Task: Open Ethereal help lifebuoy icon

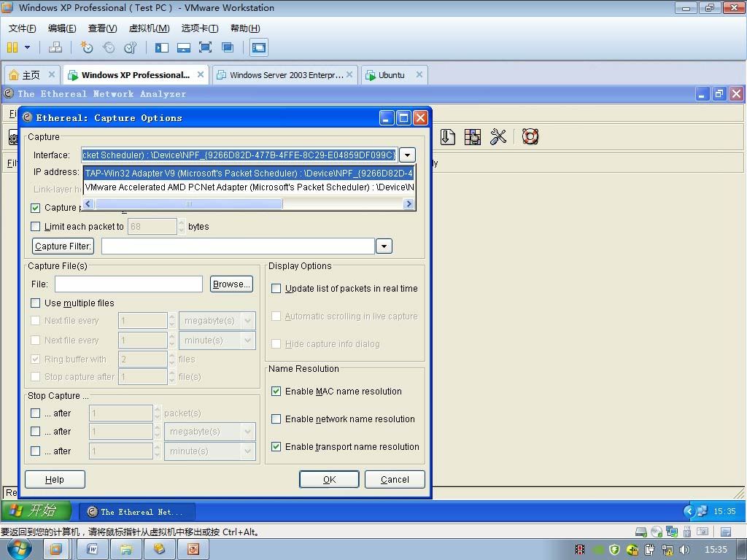Action: pos(530,136)
